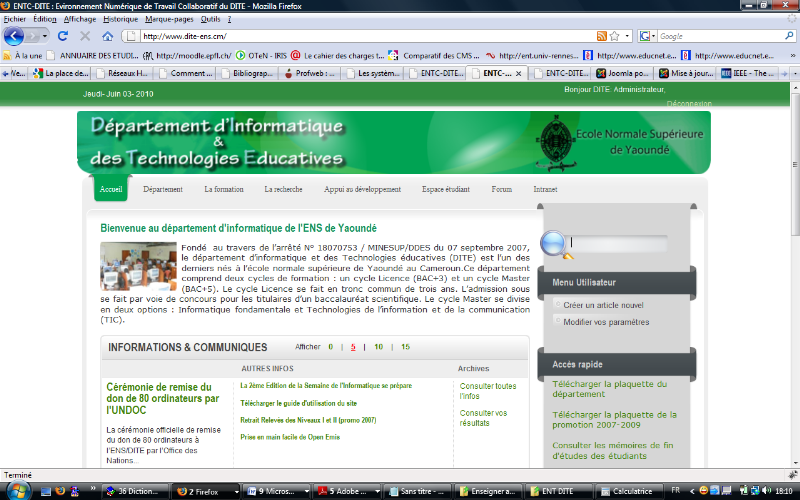
Task: Switch to the Joomla browser tab
Action: click(x=622, y=73)
